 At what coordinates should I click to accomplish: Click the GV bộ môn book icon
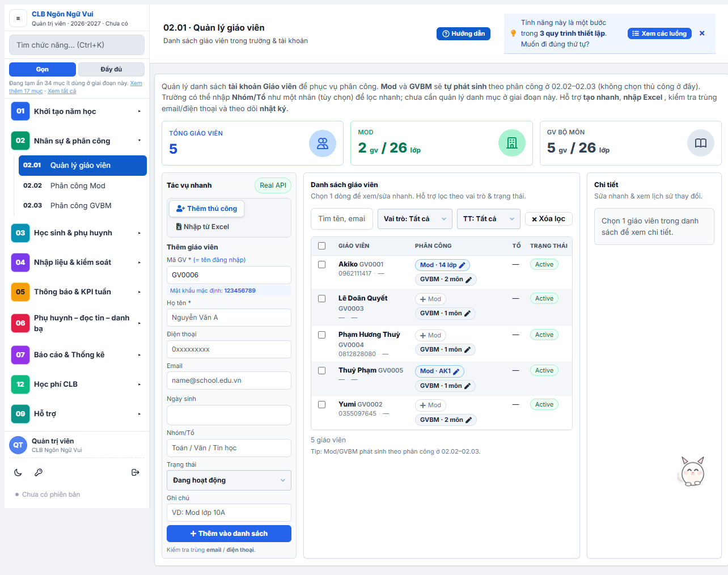[x=701, y=143]
